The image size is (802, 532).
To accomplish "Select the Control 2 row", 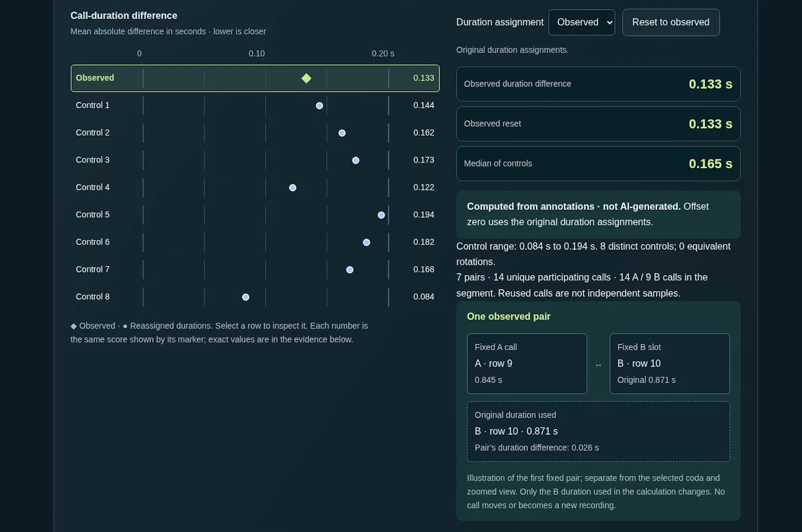I will tap(255, 133).
